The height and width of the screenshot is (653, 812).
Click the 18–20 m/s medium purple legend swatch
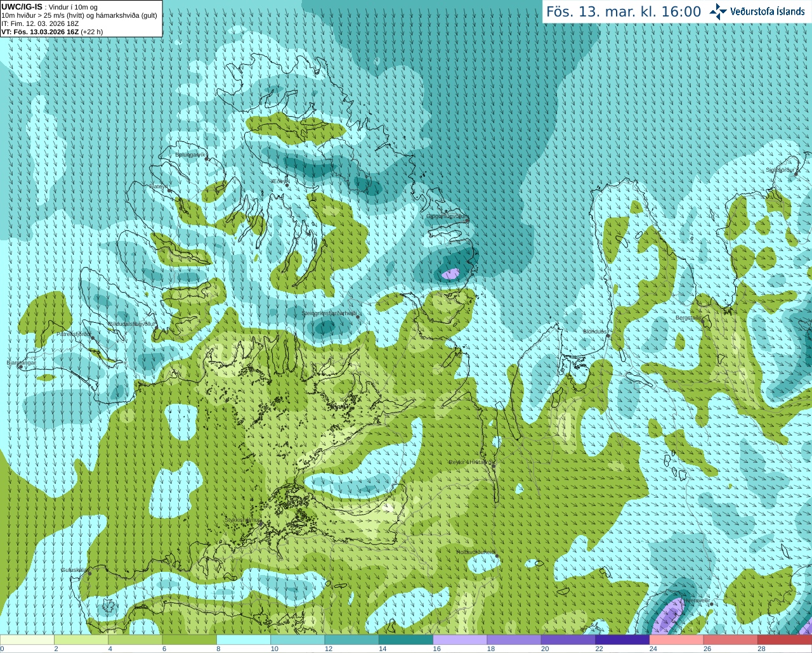coord(514,640)
